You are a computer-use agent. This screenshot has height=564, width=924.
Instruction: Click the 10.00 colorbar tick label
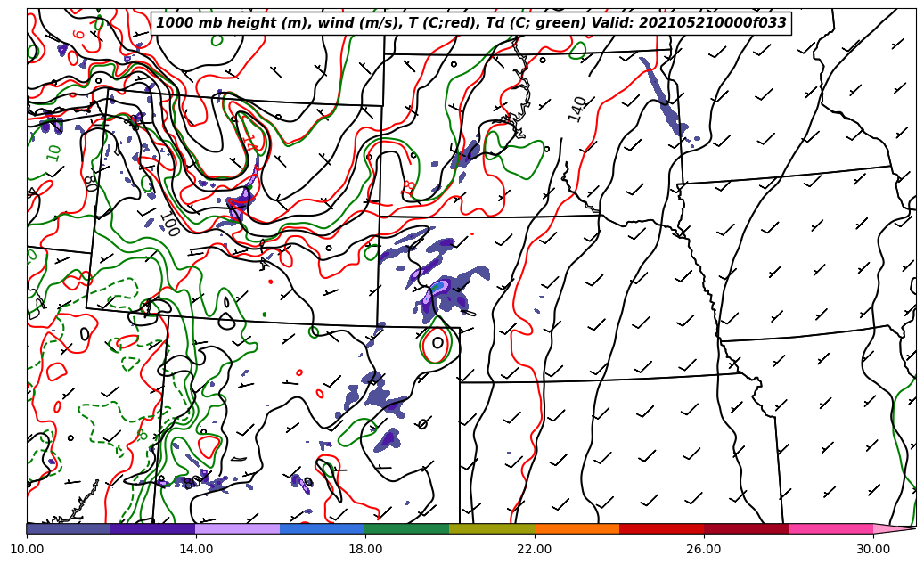pos(27,549)
